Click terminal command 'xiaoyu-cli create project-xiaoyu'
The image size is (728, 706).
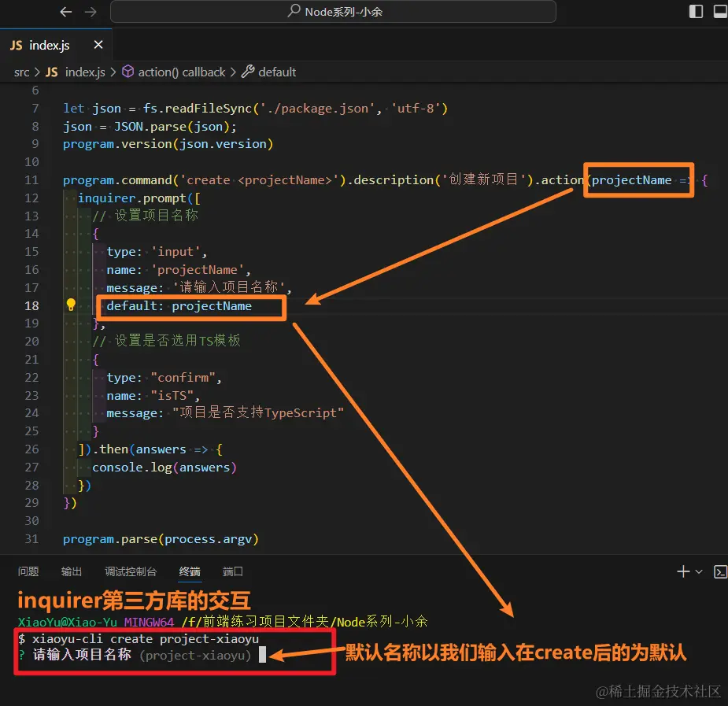(x=146, y=639)
